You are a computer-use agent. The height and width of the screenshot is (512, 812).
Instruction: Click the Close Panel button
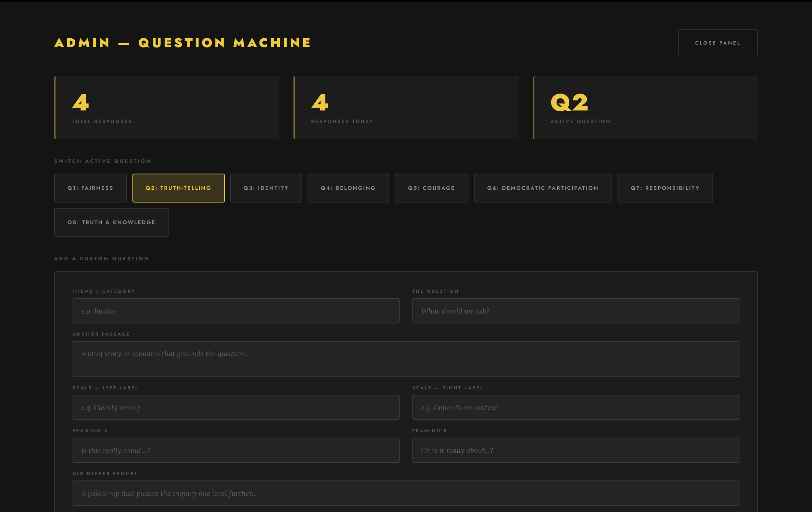coord(717,43)
